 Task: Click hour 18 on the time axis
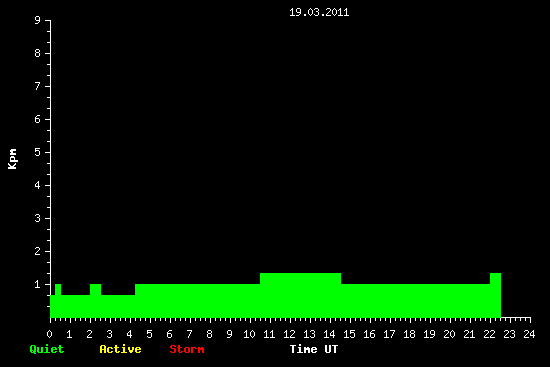pos(409,334)
